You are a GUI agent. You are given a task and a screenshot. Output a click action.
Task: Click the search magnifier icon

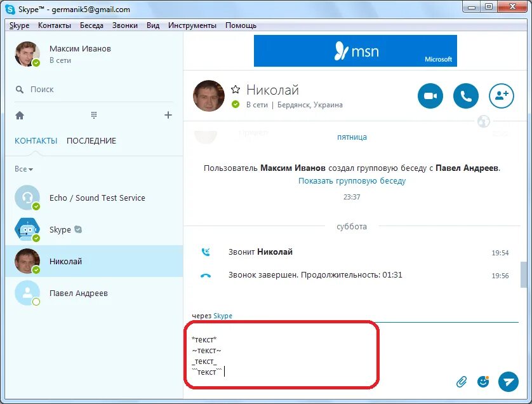point(20,90)
